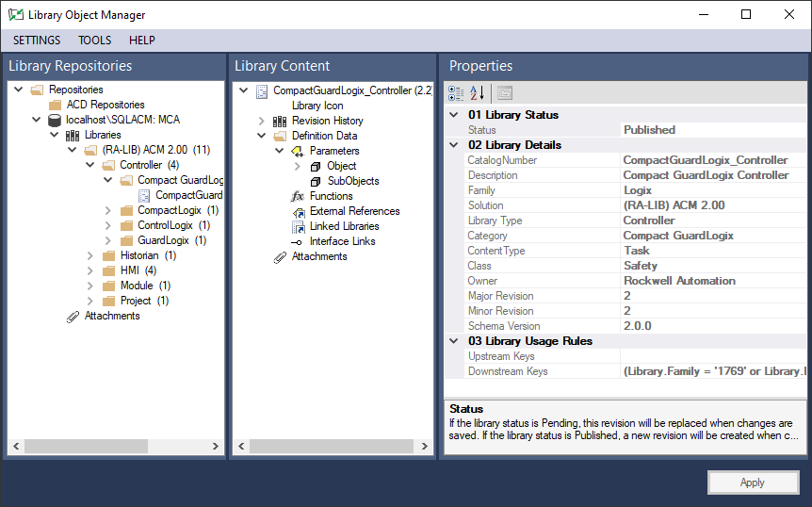Click the Libraries bookshelf icon
The width and height of the screenshot is (812, 507).
(x=73, y=136)
